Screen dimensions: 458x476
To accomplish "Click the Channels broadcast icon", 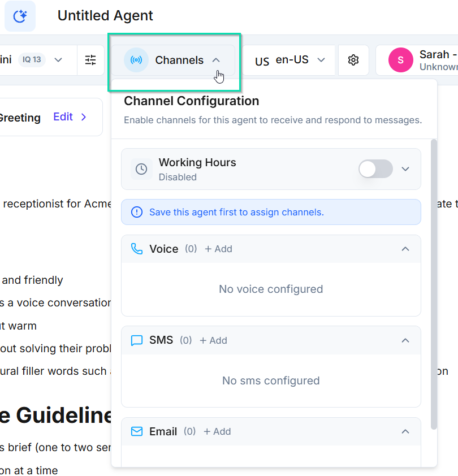I will (x=136, y=60).
